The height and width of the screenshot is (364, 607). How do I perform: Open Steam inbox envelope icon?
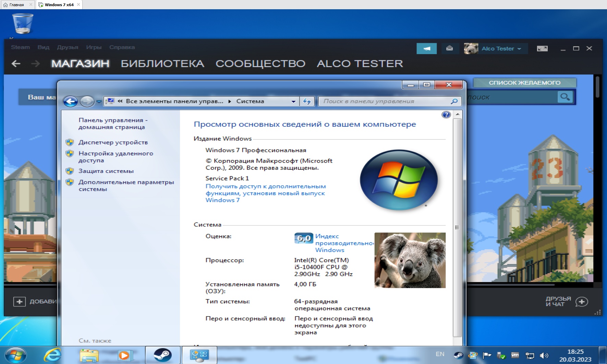pyautogui.click(x=449, y=49)
